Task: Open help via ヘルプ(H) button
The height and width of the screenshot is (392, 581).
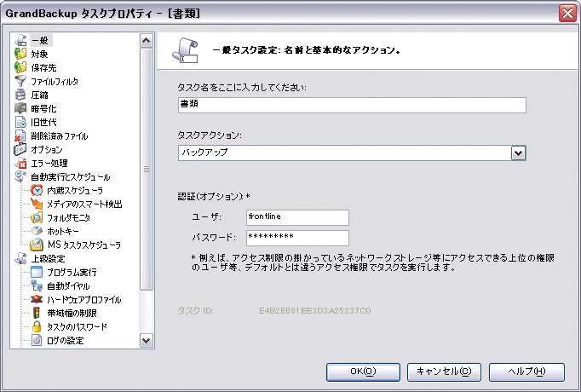Action: tap(526, 372)
